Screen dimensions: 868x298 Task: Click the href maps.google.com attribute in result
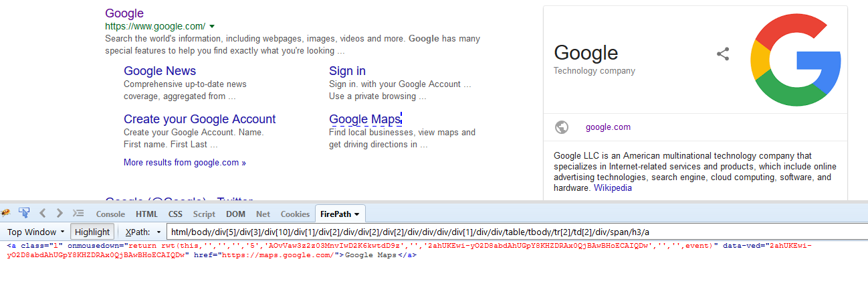click(267, 255)
